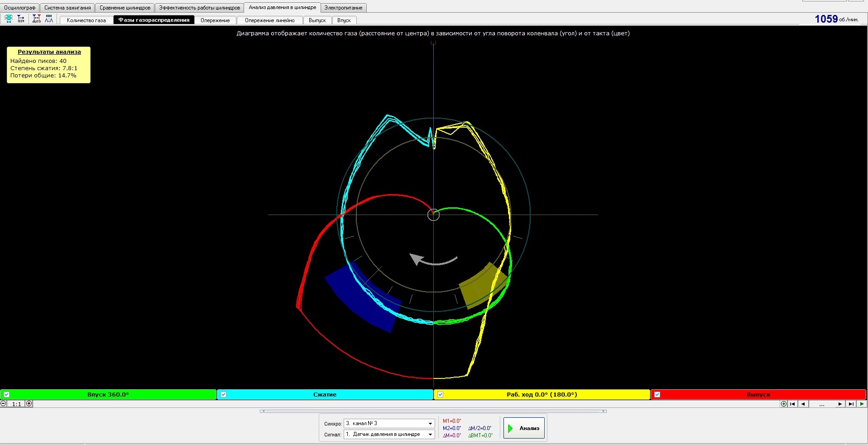Open the Сравнение цилиндров tab
This screenshot has width=868, height=445.
tap(125, 8)
